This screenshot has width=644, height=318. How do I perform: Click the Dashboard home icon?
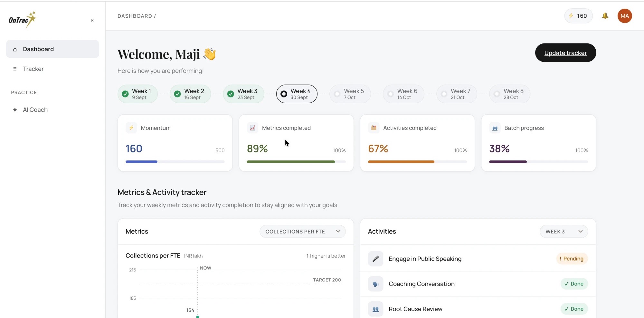tap(15, 49)
